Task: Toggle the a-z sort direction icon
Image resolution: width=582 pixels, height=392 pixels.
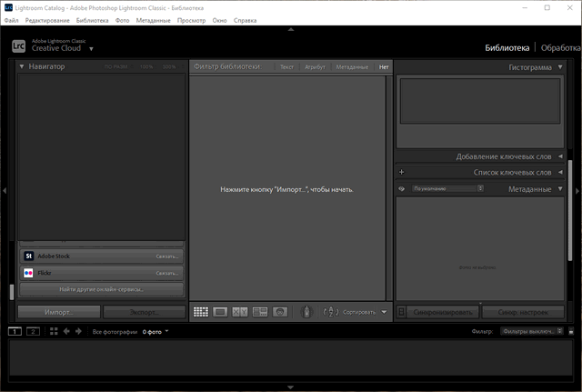Action: [331, 312]
